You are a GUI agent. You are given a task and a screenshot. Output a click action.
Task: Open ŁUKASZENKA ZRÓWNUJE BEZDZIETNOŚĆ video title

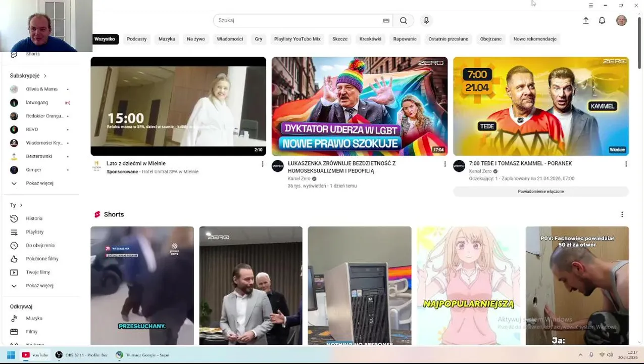tap(341, 167)
